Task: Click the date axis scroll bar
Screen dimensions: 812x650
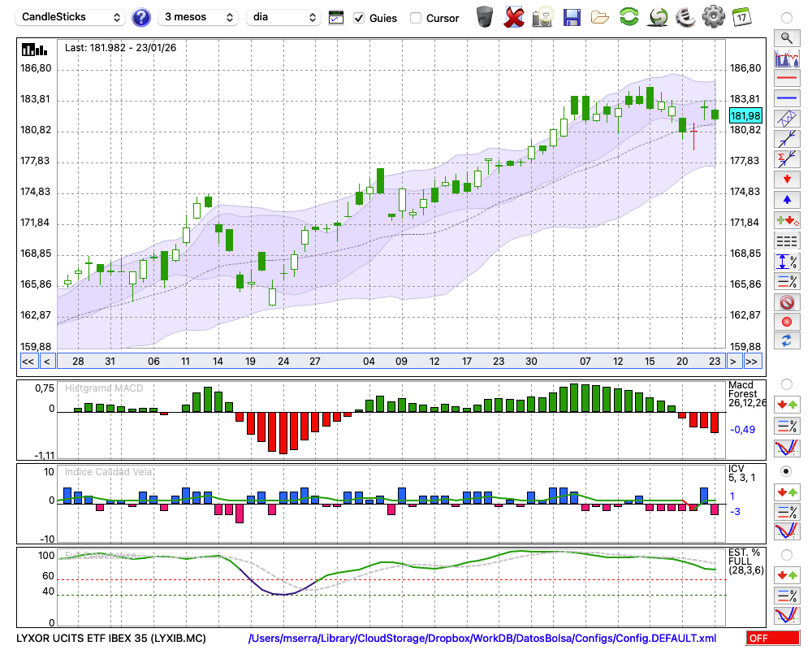Action: [x=391, y=362]
